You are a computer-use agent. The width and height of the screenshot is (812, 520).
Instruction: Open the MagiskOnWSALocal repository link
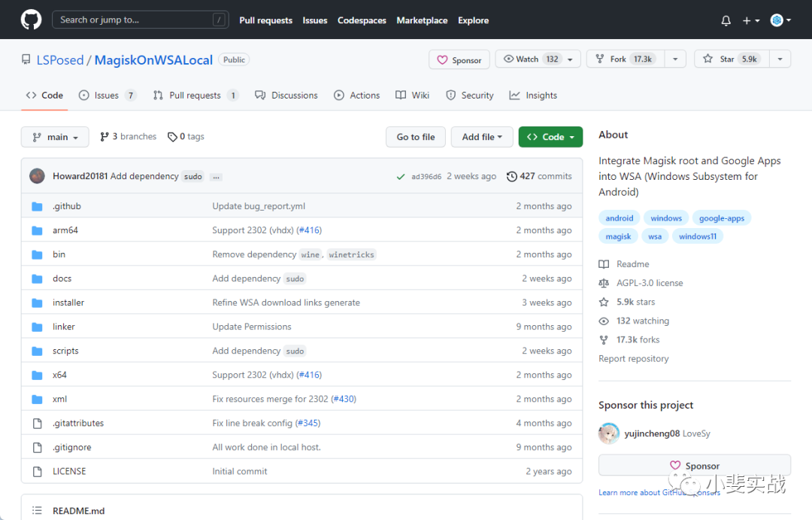[153, 60]
